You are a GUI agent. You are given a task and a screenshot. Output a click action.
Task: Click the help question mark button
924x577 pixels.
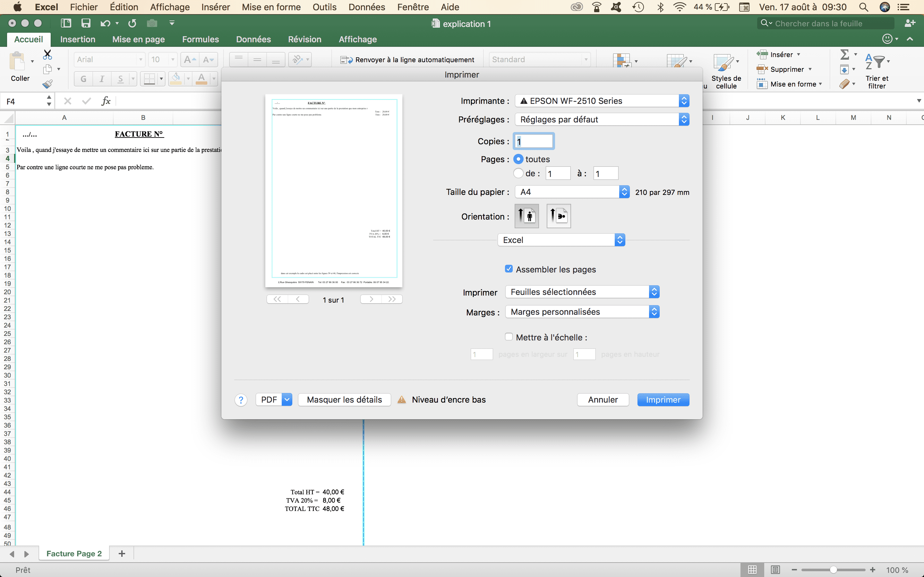coord(241,400)
